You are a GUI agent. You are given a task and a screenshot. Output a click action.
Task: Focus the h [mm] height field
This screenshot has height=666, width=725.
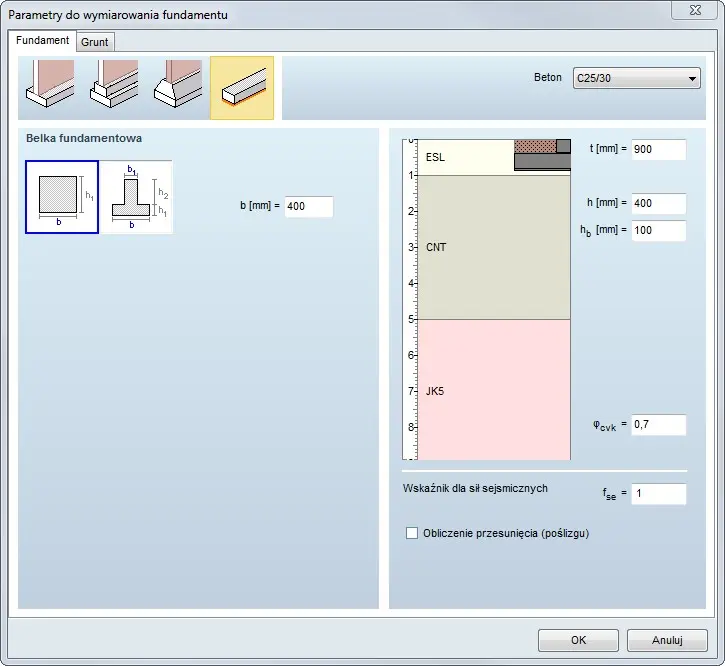658,204
